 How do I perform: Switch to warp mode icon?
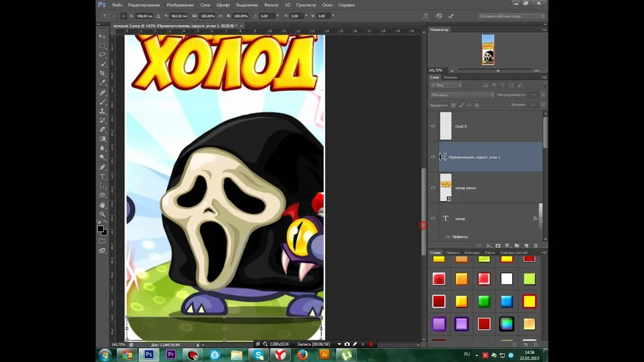426,16
